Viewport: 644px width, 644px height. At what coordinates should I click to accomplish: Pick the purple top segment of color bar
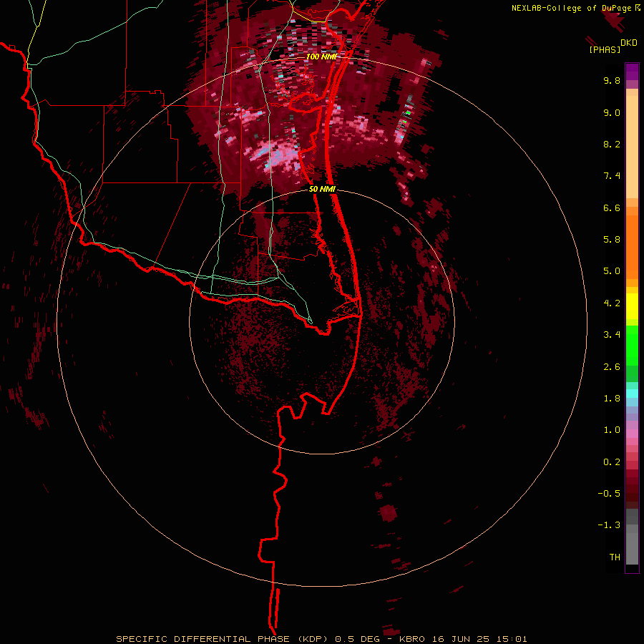632,72
